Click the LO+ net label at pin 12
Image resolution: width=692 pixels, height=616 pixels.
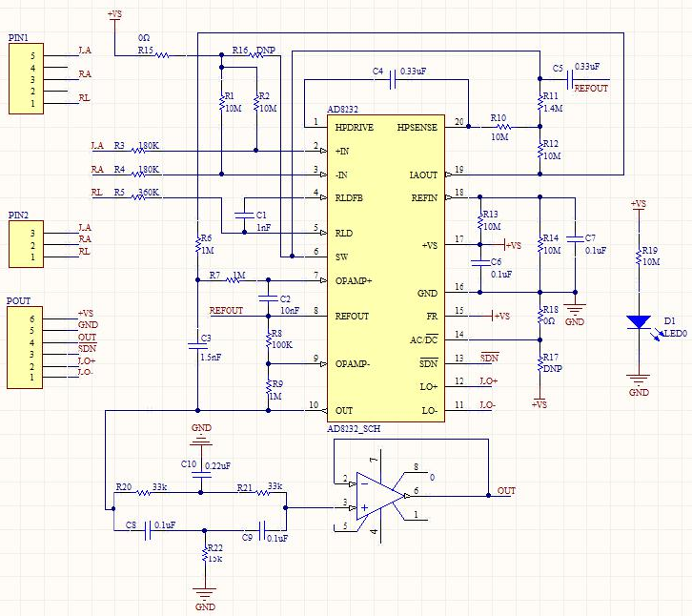click(489, 381)
